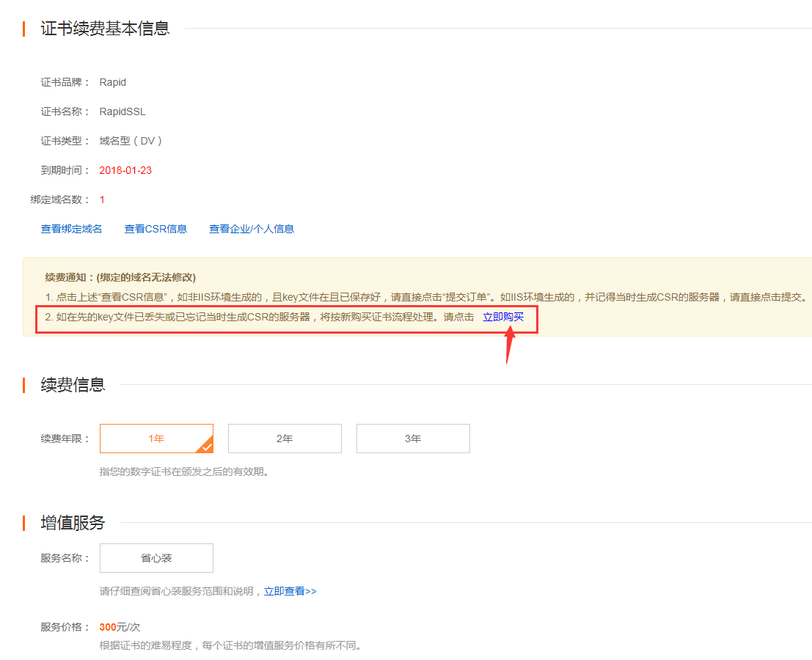Open the 查看CSR信息 link
812x660 pixels.
[x=156, y=229]
